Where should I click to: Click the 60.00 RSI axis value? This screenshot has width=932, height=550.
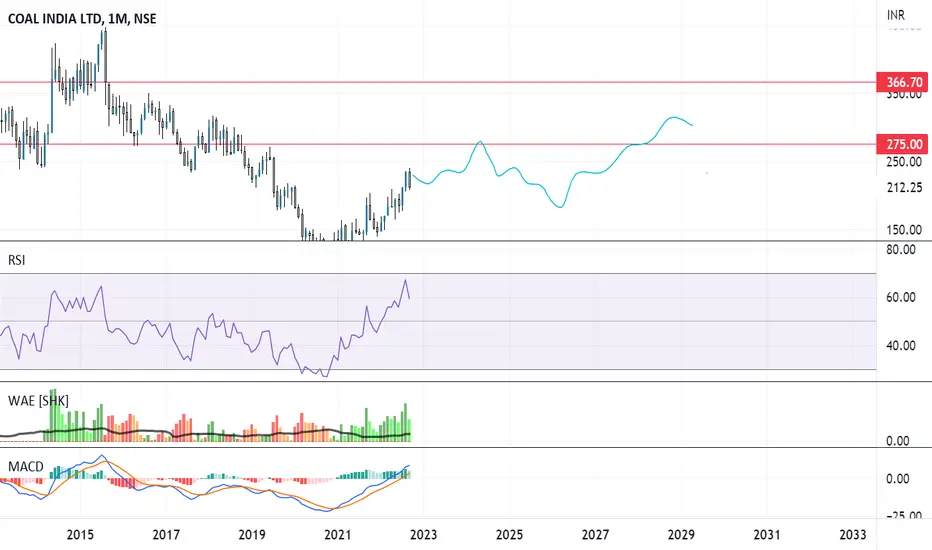coord(900,297)
